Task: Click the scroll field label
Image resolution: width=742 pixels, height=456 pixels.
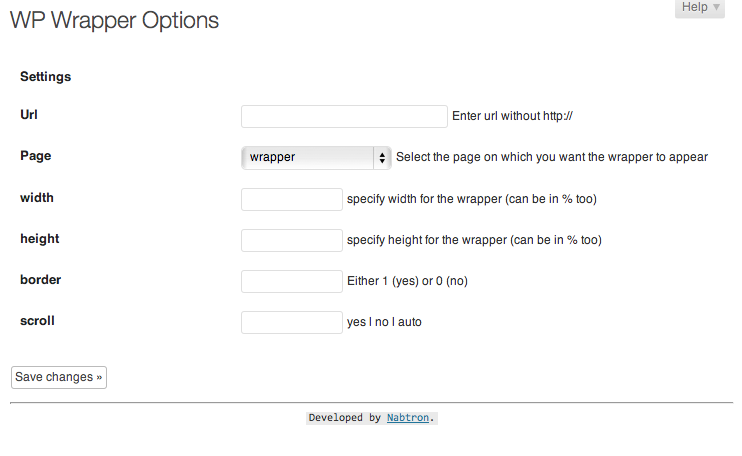Action: point(37,321)
